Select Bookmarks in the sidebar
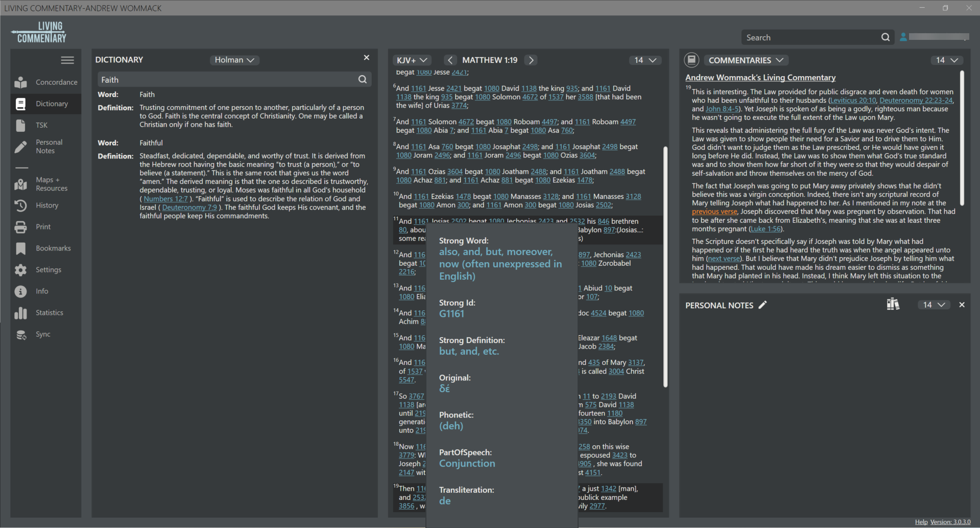Screen dimensions: 980x528 click(x=46, y=248)
